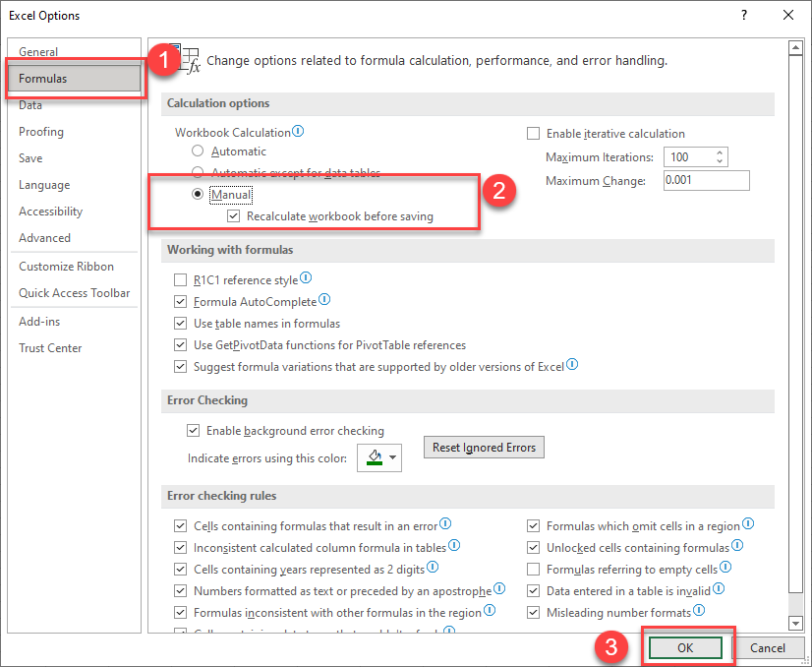Click the Reset Ignored Errors button
The width and height of the screenshot is (812, 667).
(484, 448)
